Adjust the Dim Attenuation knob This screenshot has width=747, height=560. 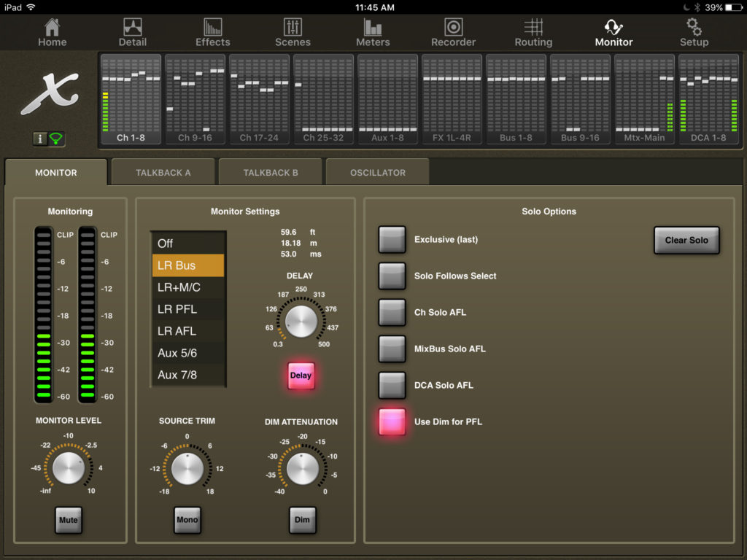tap(301, 467)
